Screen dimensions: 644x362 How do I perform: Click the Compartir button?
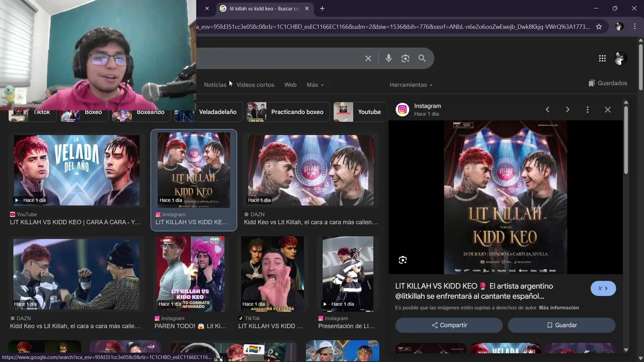(449, 325)
